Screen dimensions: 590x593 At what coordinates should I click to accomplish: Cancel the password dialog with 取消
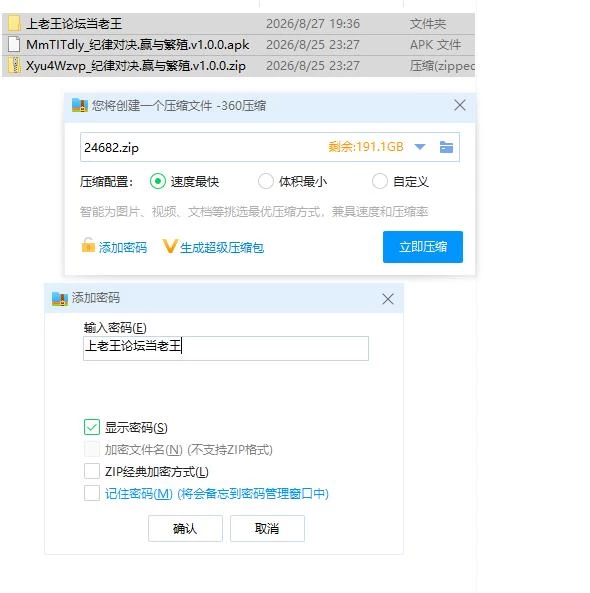point(267,528)
